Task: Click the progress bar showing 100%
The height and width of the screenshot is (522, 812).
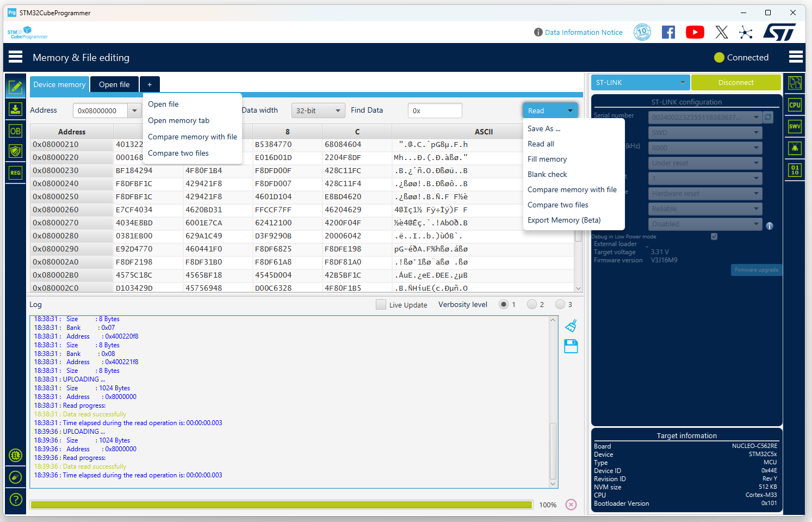Action: 282,505
